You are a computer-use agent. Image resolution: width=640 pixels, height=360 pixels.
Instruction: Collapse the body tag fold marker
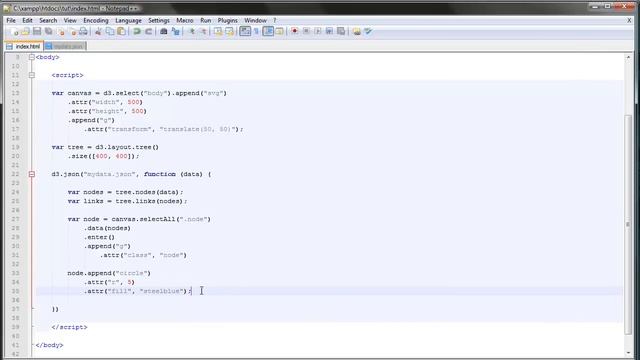[32, 57]
